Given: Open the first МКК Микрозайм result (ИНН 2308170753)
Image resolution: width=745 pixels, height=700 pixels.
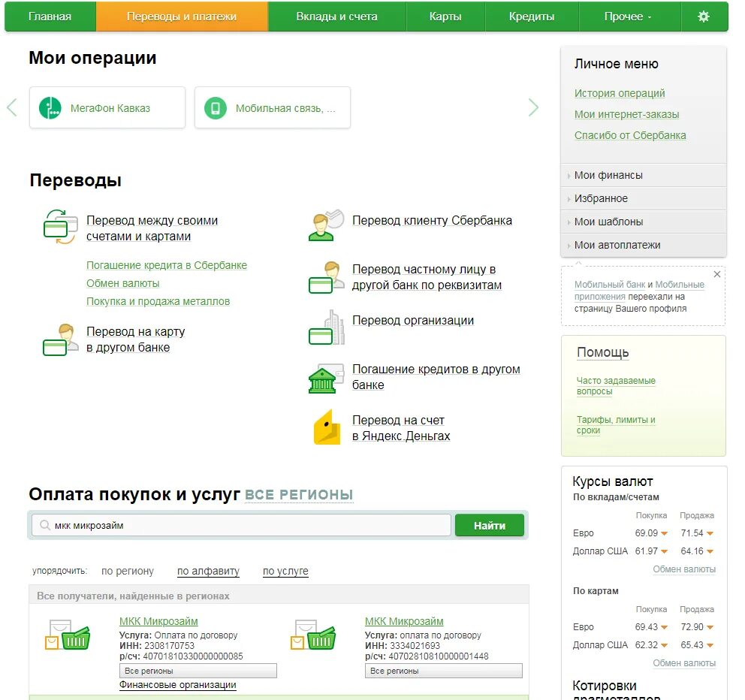Looking at the screenshot, I should [158, 621].
